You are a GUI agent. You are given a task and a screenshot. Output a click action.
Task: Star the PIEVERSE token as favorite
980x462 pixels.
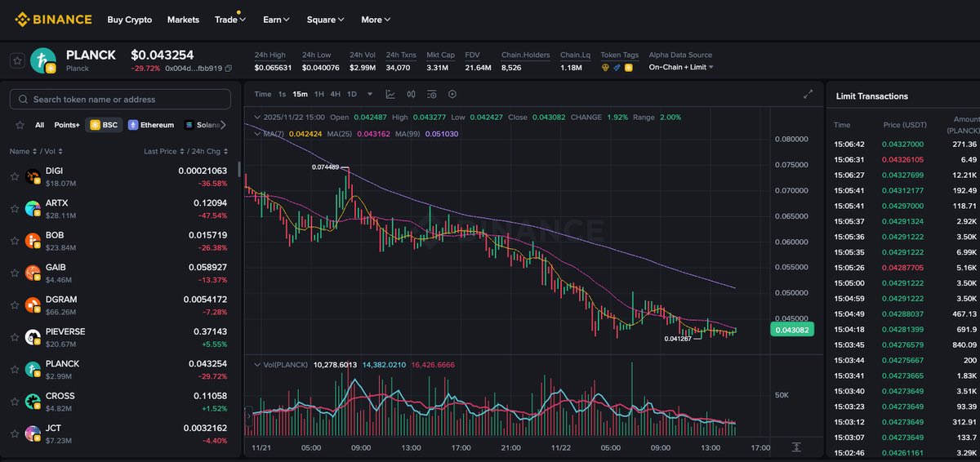15,337
